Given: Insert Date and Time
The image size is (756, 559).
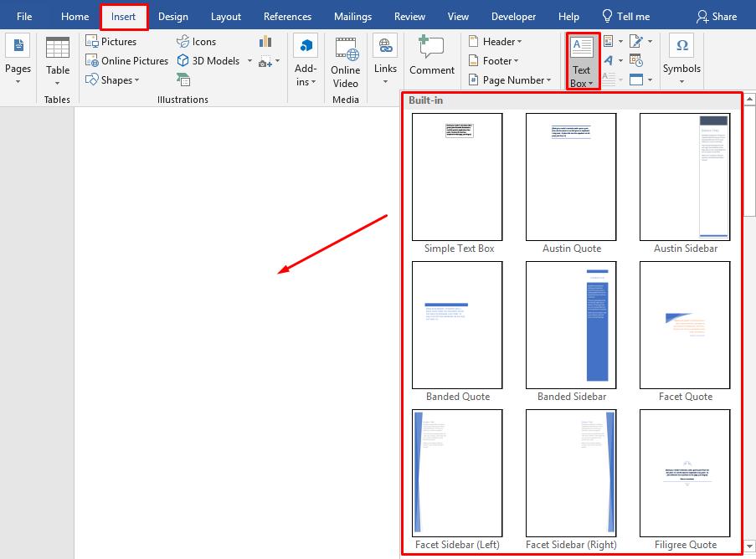Looking at the screenshot, I should pyautogui.click(x=636, y=61).
